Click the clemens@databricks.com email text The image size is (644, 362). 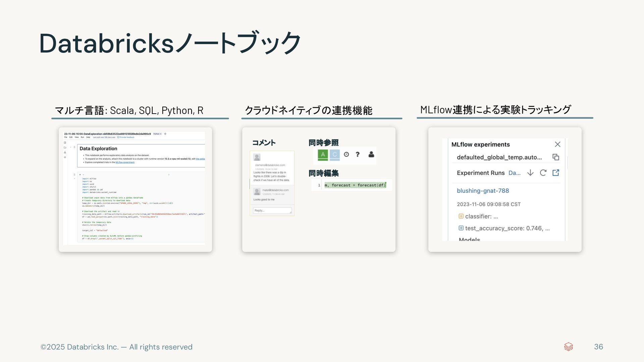pos(270,165)
